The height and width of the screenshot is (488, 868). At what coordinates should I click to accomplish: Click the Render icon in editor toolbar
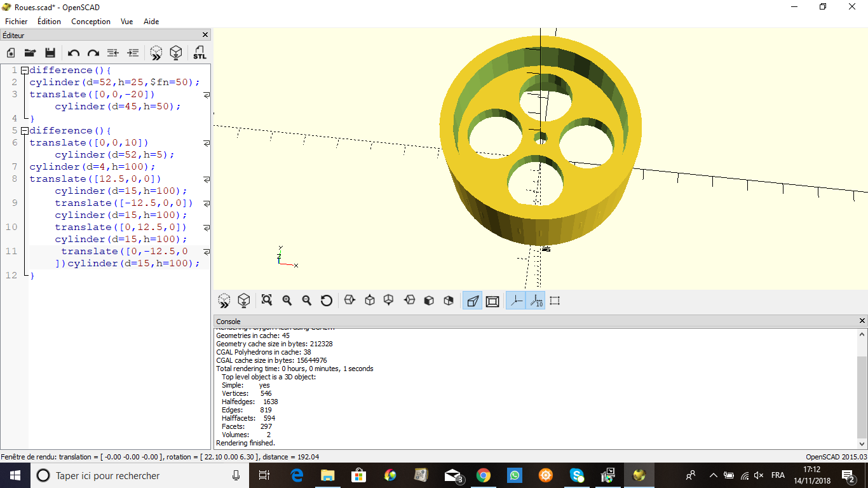tap(176, 53)
